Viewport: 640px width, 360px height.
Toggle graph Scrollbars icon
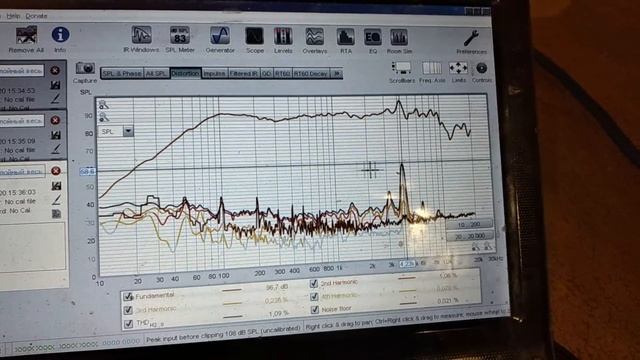[x=402, y=68]
